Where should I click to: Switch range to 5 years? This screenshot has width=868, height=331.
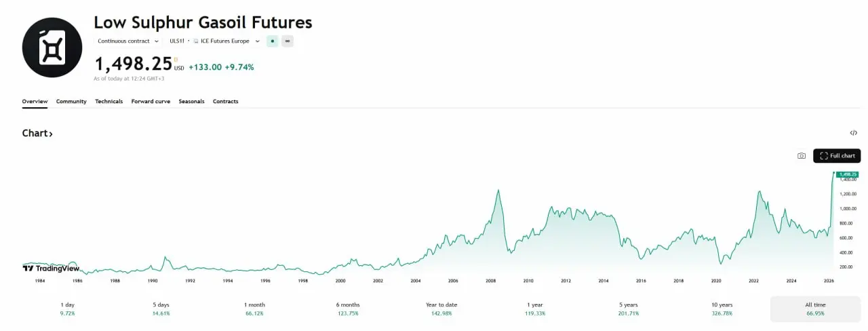coord(629,309)
